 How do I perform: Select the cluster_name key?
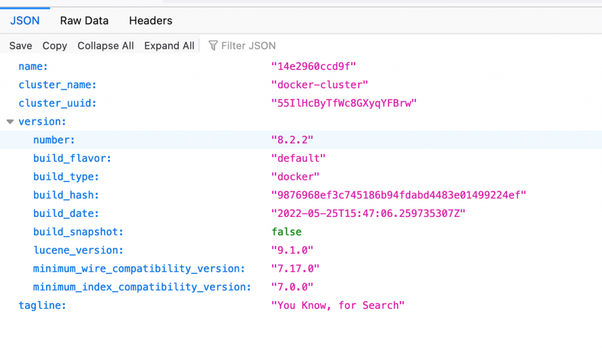[58, 85]
